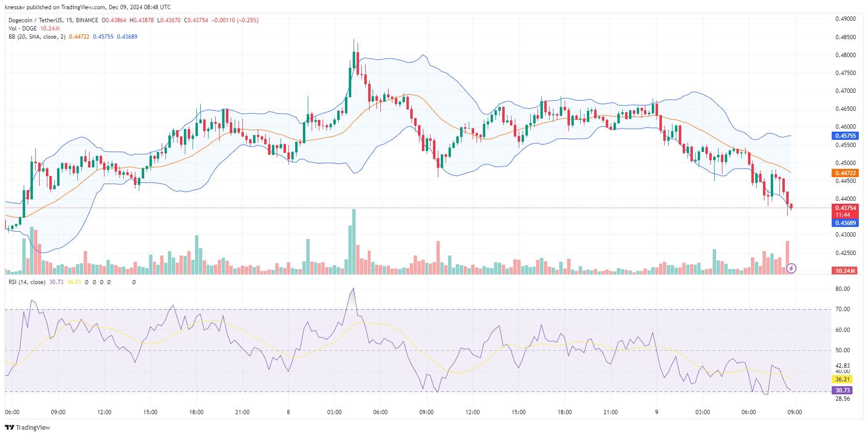Click the purple lightning bolt icon
The width and height of the screenshot is (868, 436).
792,268
